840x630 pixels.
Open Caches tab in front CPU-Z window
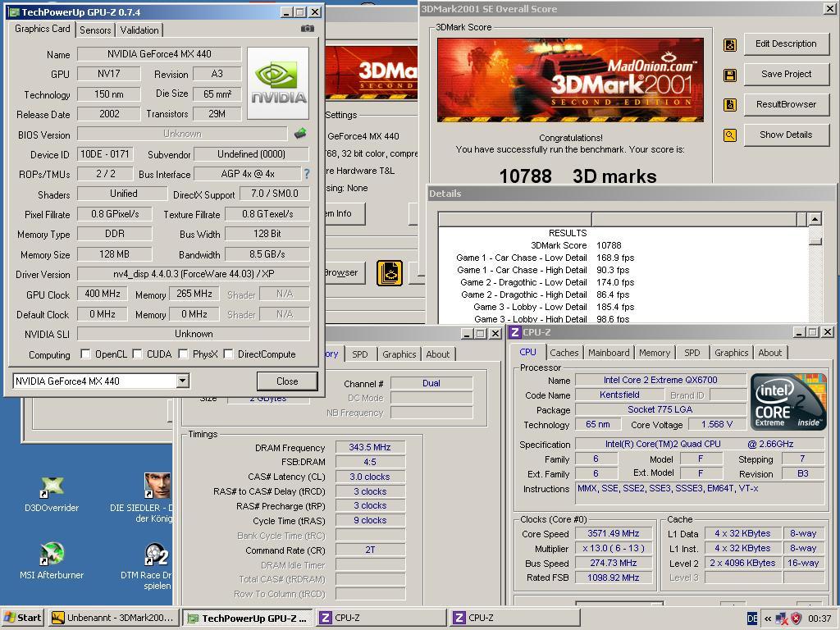(564, 353)
